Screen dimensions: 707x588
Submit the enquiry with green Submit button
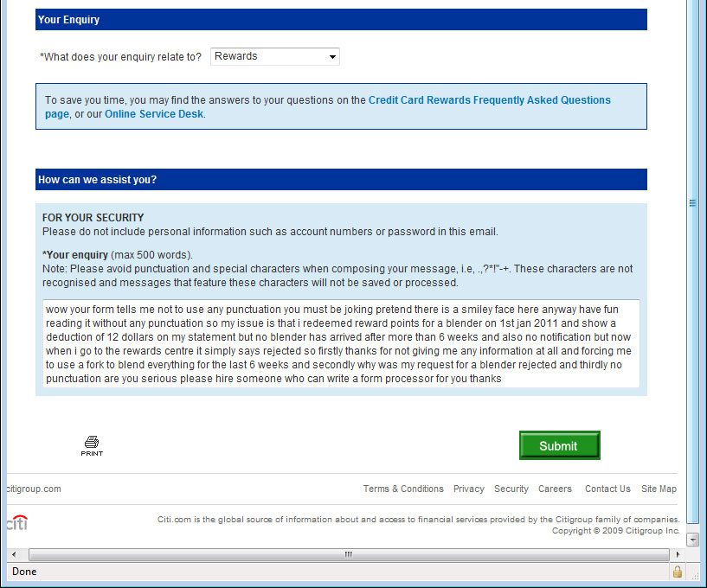tap(560, 445)
